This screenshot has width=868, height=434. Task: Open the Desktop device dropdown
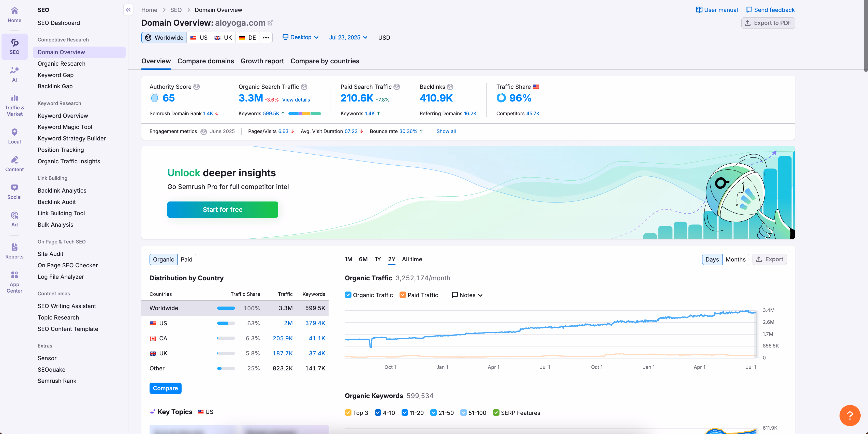[300, 37]
